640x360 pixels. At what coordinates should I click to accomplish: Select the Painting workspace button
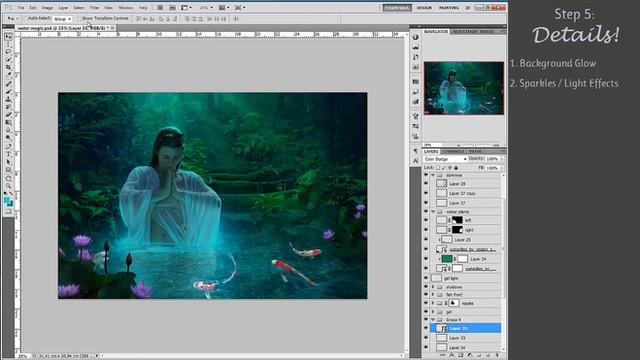(449, 8)
